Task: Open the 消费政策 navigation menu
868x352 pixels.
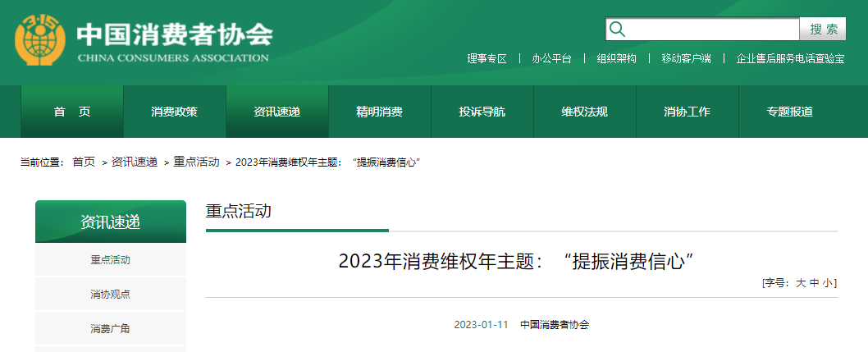Action: [174, 112]
